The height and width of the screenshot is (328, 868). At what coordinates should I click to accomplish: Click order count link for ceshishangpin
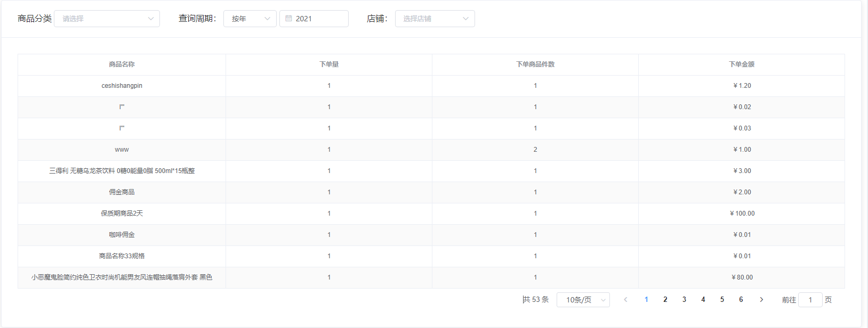click(x=329, y=86)
